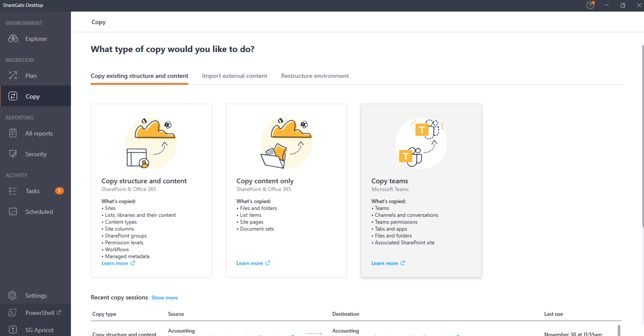Click Show more next to Recent copy sessions
Screen dimensions: 644x336
(x=164, y=298)
